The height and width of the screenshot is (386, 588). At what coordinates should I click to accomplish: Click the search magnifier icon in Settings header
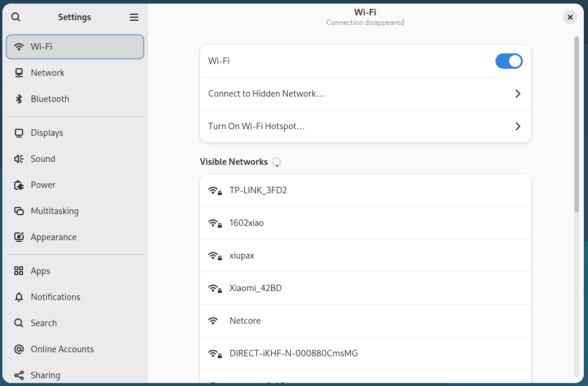(x=16, y=17)
